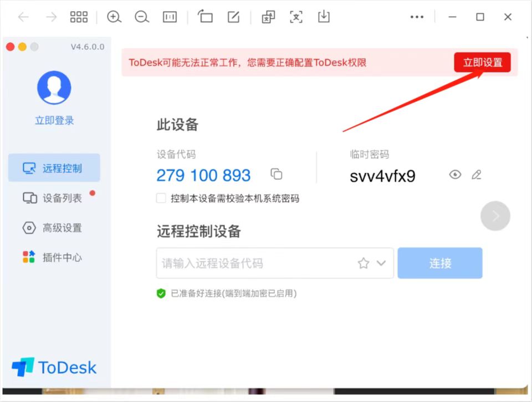
Task: Toggle temporary password visibility eye icon
Action: 455,174
